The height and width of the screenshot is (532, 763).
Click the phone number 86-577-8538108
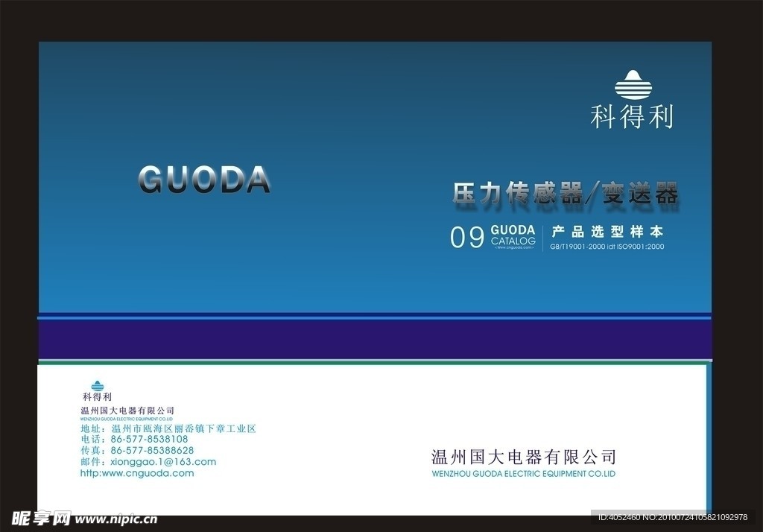[149, 439]
